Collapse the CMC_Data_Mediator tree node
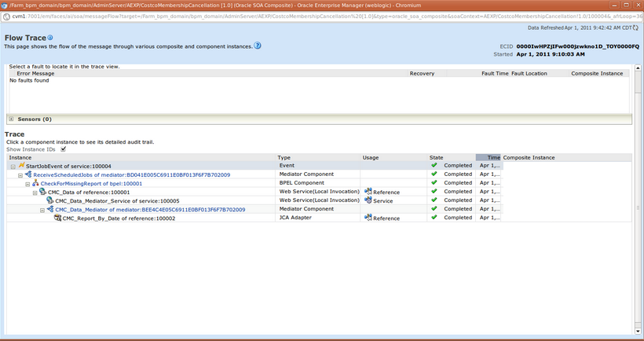Viewport: 644px width, 341px height. pyautogui.click(x=42, y=211)
